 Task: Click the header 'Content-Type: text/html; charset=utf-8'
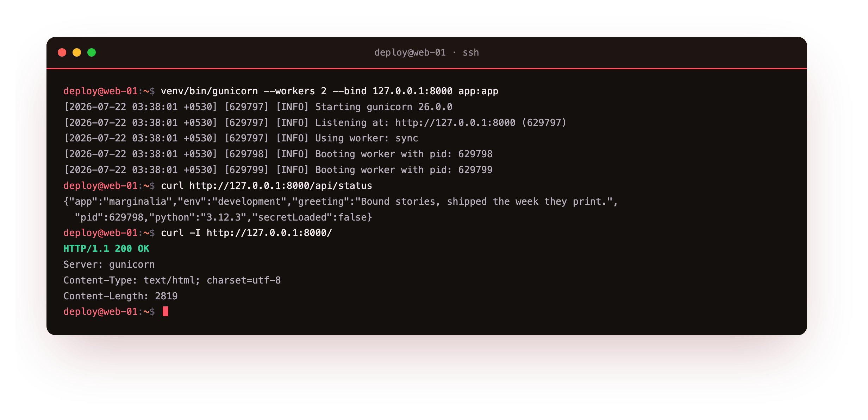(172, 280)
